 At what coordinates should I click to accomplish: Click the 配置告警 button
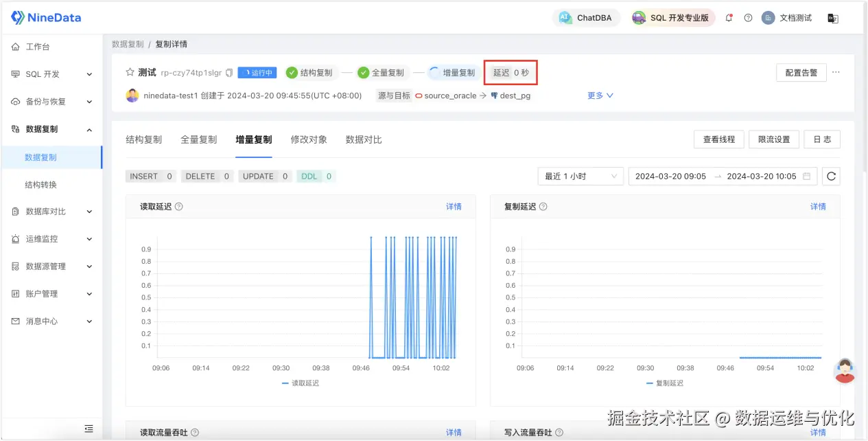tap(801, 72)
